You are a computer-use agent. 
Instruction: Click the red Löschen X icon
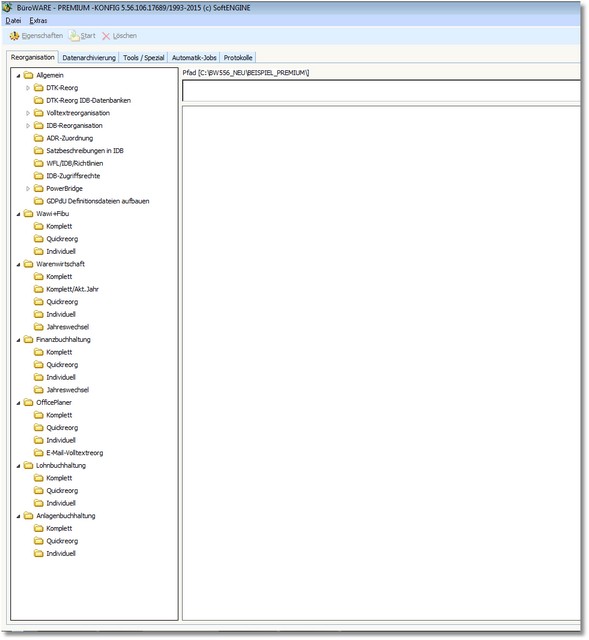(x=106, y=36)
